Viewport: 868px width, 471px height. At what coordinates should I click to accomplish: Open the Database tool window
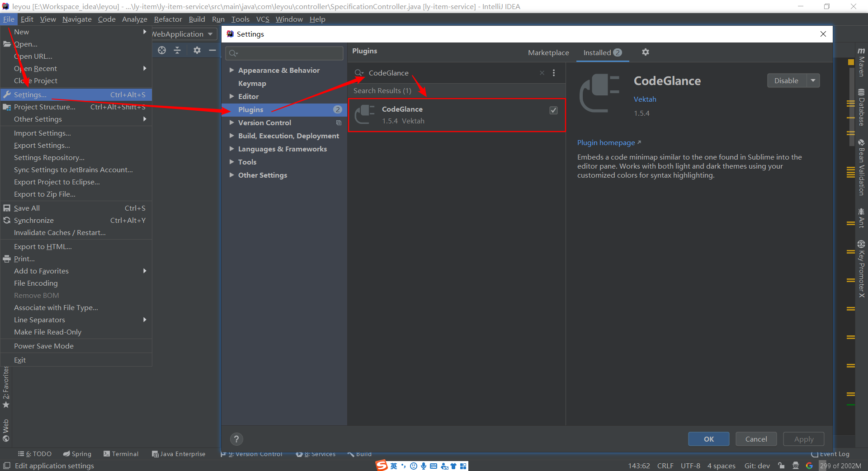click(861, 107)
